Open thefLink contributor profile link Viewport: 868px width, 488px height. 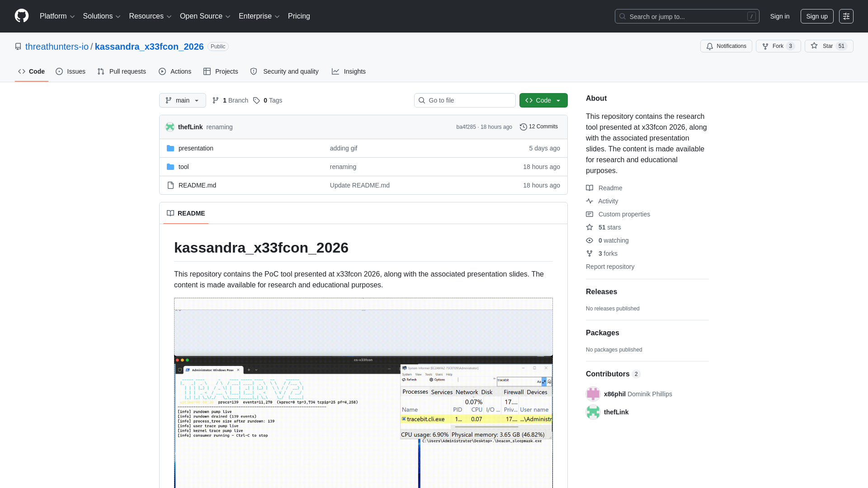click(616, 412)
